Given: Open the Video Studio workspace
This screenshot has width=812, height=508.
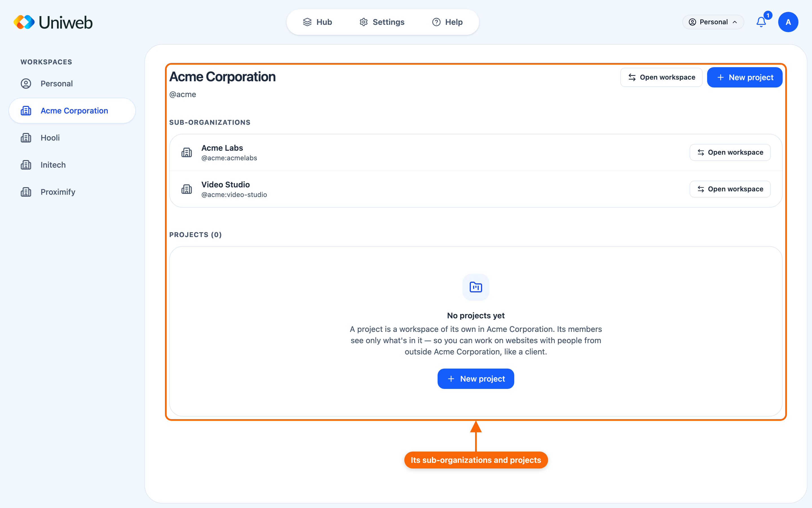Looking at the screenshot, I should pos(730,189).
